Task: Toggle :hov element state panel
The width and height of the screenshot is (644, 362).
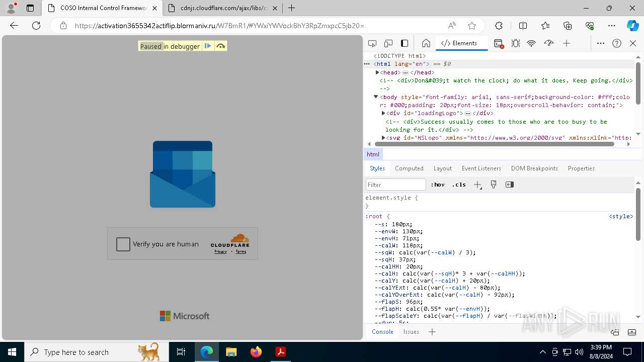Action: tap(438, 185)
